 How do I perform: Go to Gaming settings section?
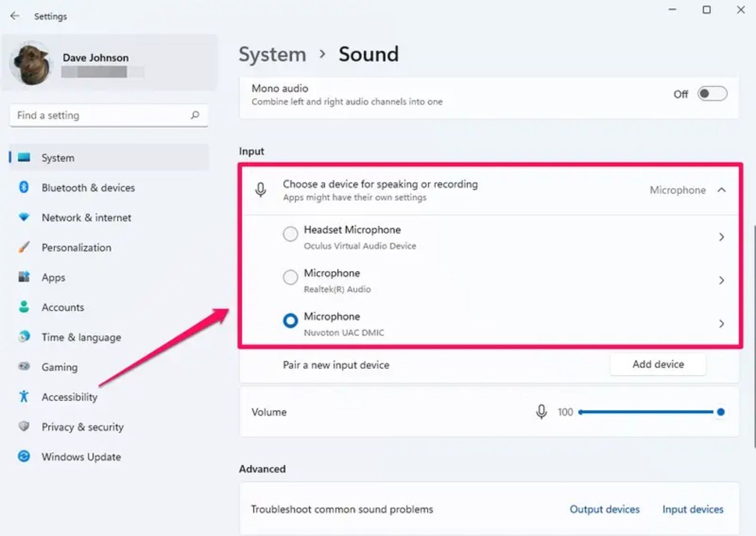59,367
